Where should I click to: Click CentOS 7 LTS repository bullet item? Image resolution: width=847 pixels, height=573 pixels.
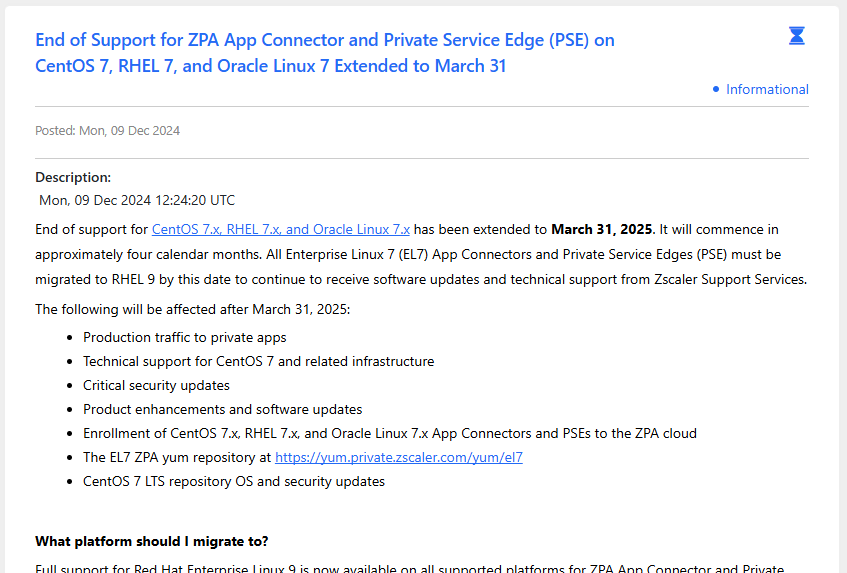point(234,481)
